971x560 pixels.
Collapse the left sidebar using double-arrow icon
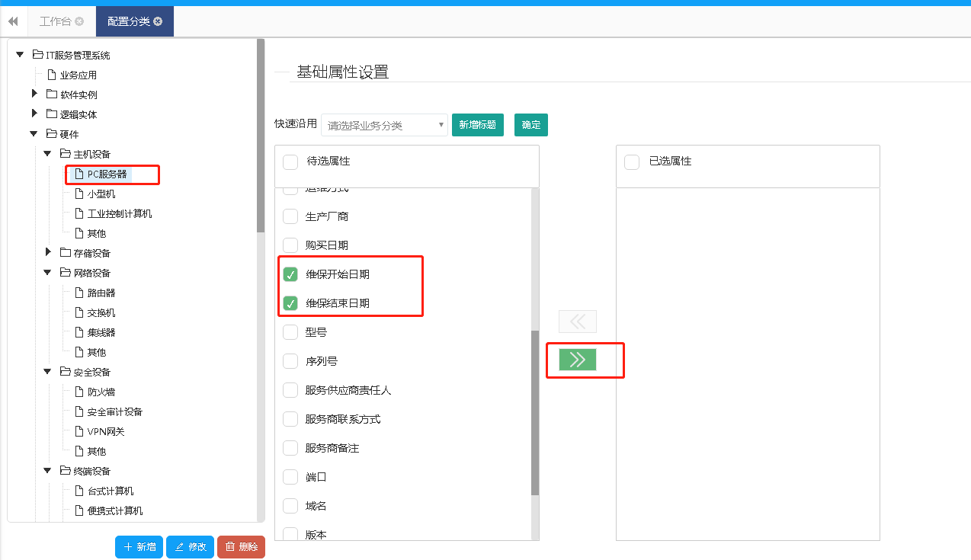[x=12, y=21]
